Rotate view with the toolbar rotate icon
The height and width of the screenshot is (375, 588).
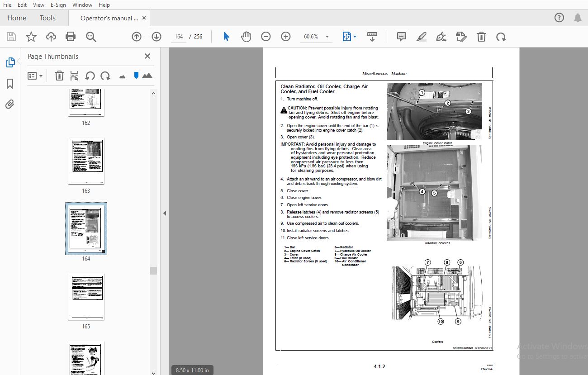click(501, 37)
